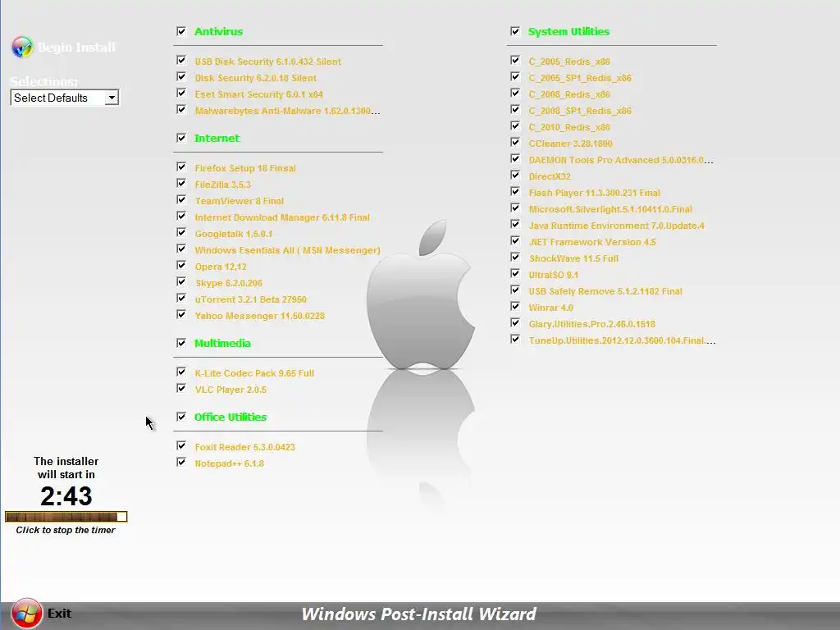Uncheck USB Disk Security 6.1.0.432 Silent
Screen dimensions: 840x630
181,61
